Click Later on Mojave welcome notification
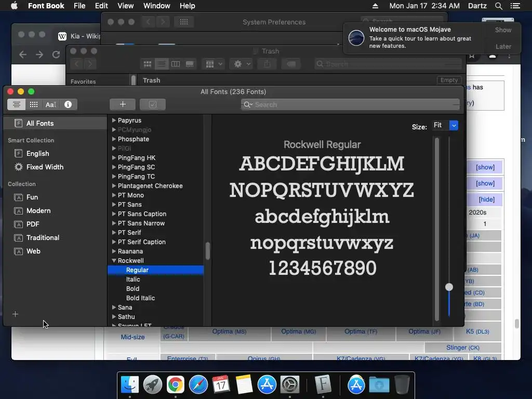 click(x=503, y=46)
